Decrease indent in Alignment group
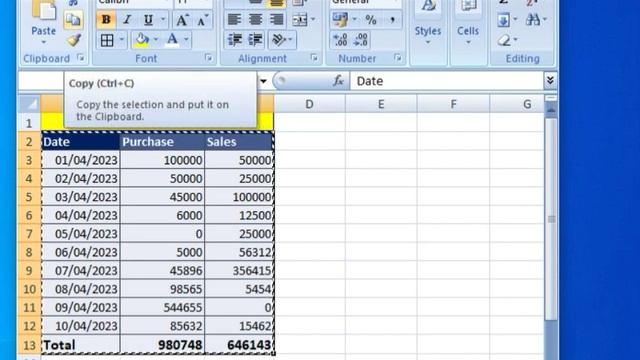The image size is (640, 360). pos(235,40)
